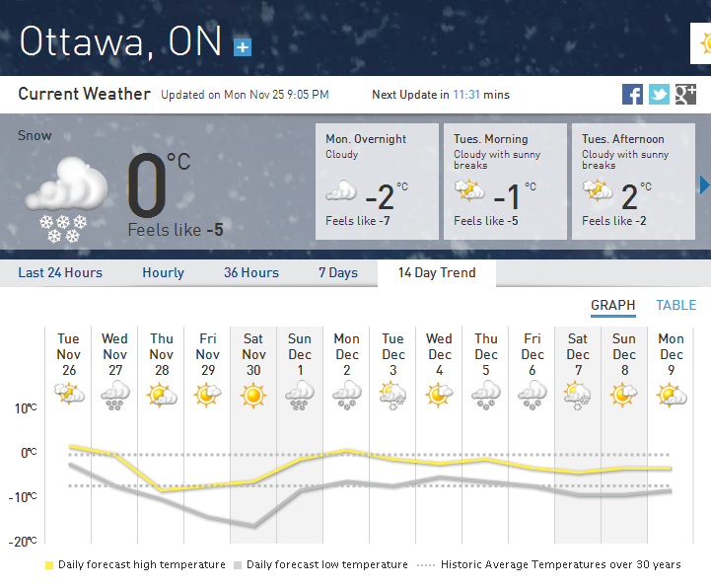Click Tue Nov 26 forecast icon
This screenshot has height=588, width=711.
coord(68,396)
